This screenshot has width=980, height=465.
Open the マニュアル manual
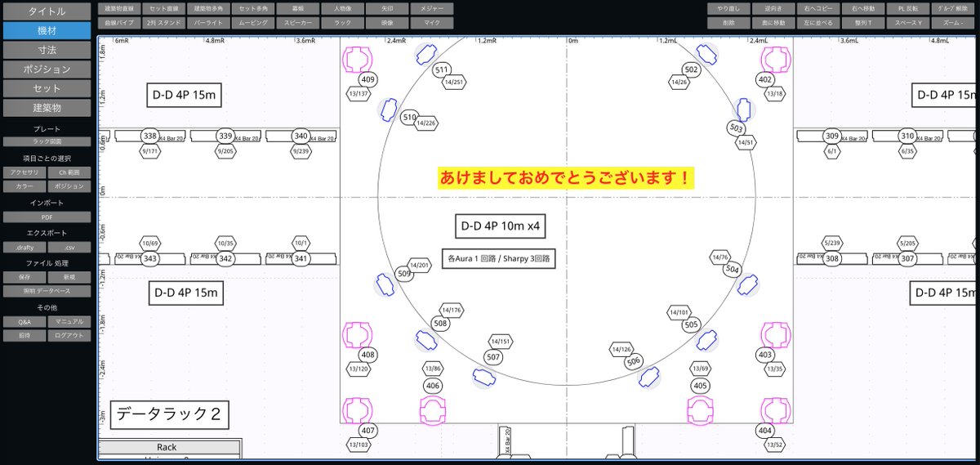coord(69,322)
